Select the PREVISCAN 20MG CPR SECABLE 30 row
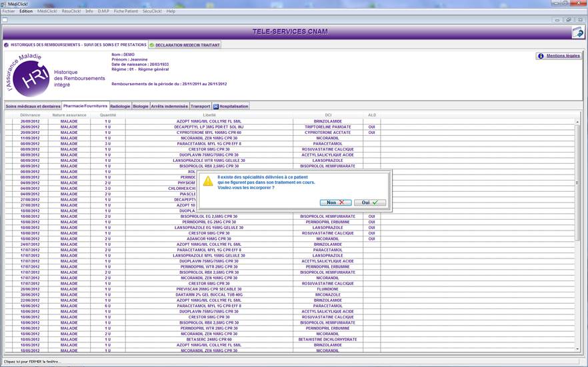588x367 pixels. coord(290,289)
